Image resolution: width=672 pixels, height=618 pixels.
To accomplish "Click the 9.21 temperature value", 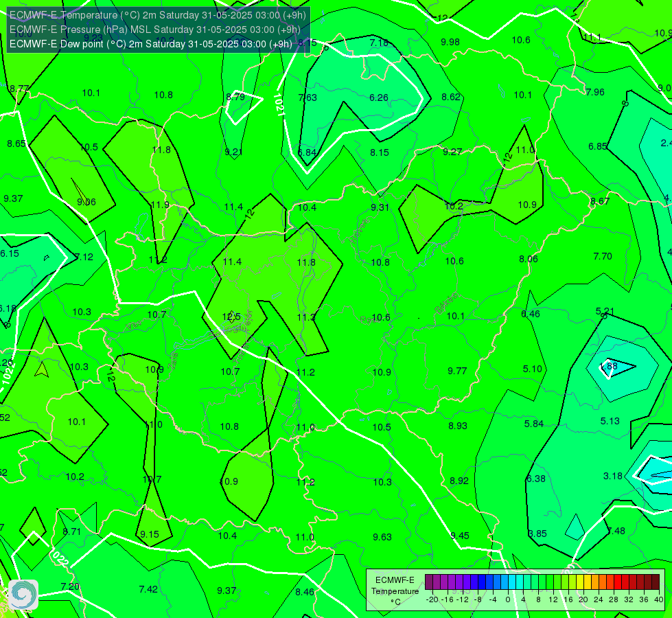I will coord(234,152).
